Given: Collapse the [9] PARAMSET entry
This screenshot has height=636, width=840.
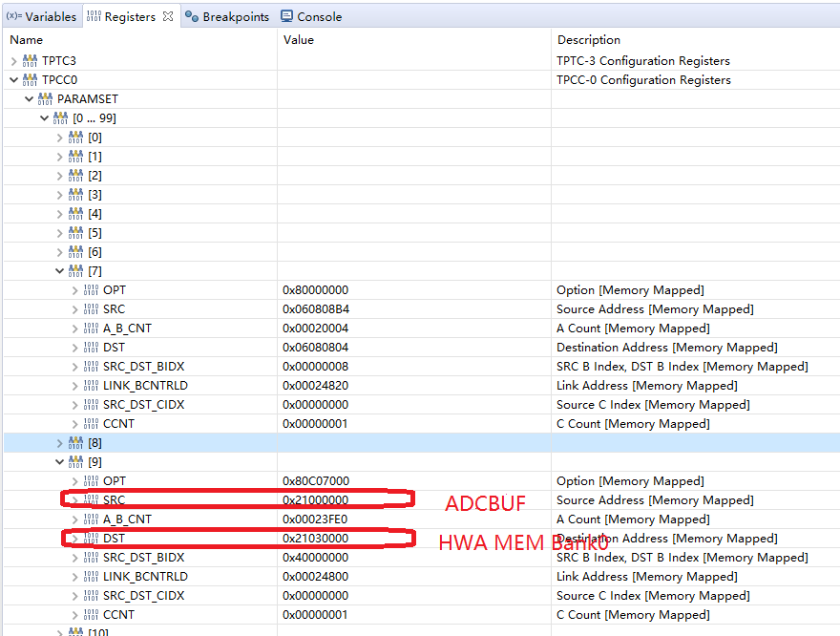Looking at the screenshot, I should 59,461.
